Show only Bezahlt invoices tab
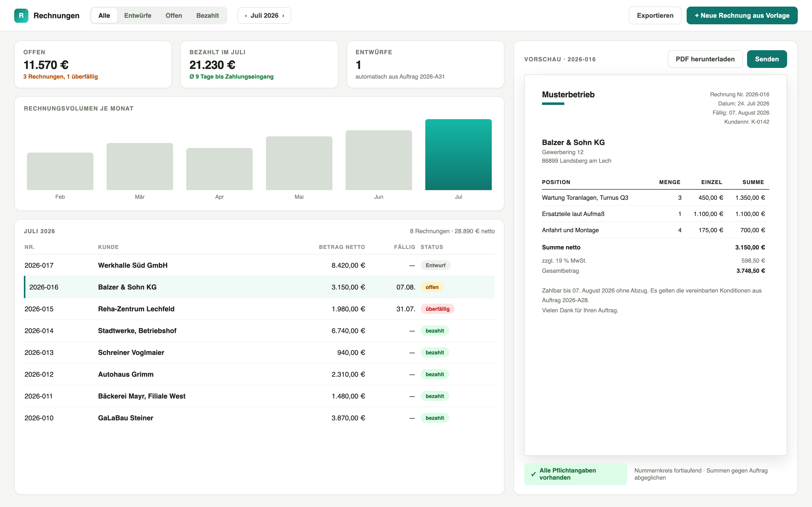The width and height of the screenshot is (812, 507). (x=207, y=15)
